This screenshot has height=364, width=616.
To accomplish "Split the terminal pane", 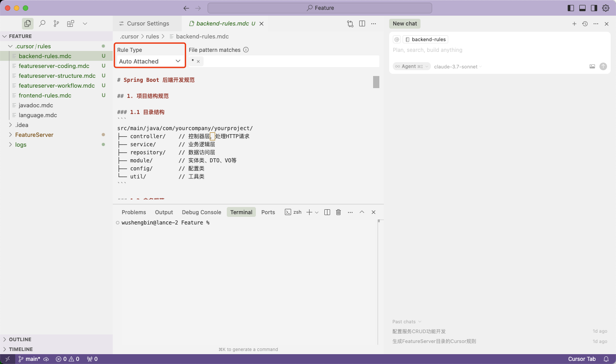I will point(327,212).
